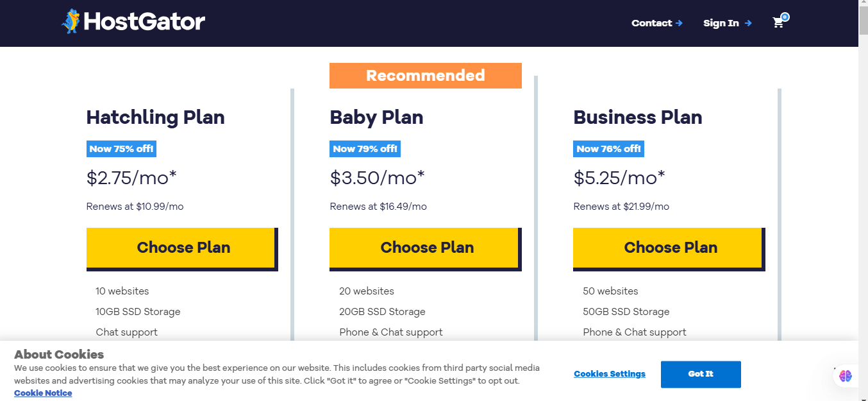Choose Plan for the Hatchling Plan

[182, 248]
